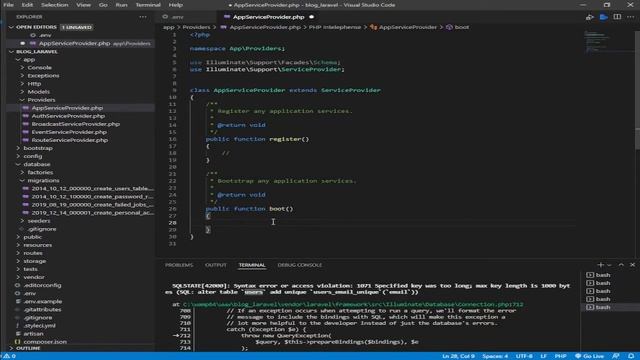The image size is (640, 360).
Task: Expand the vendor folder
Action: point(18,277)
